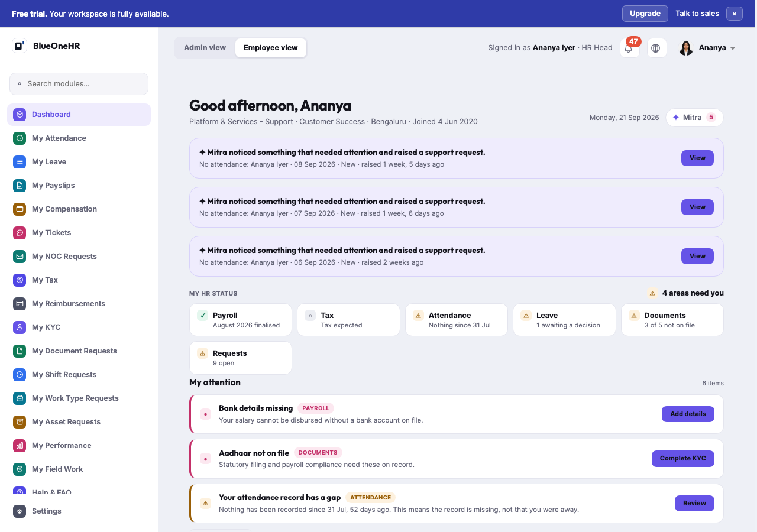Click the Dashboard cube icon in sidebar

[20, 115]
